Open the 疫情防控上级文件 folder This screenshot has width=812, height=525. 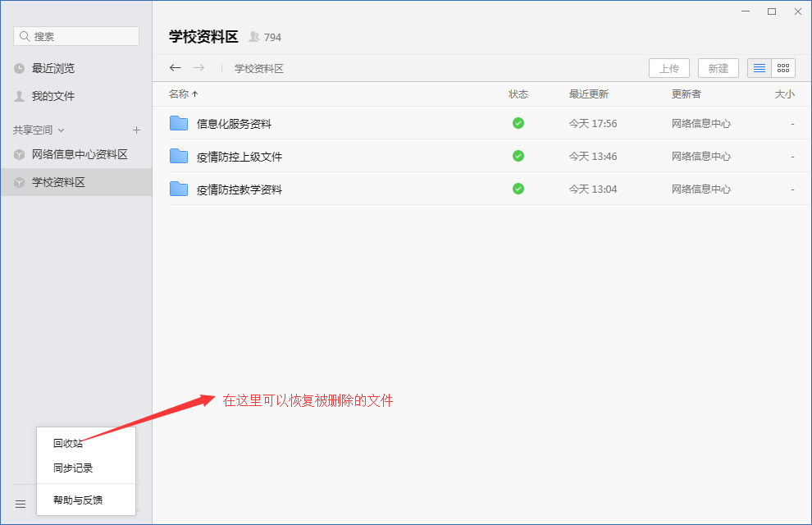coord(239,157)
